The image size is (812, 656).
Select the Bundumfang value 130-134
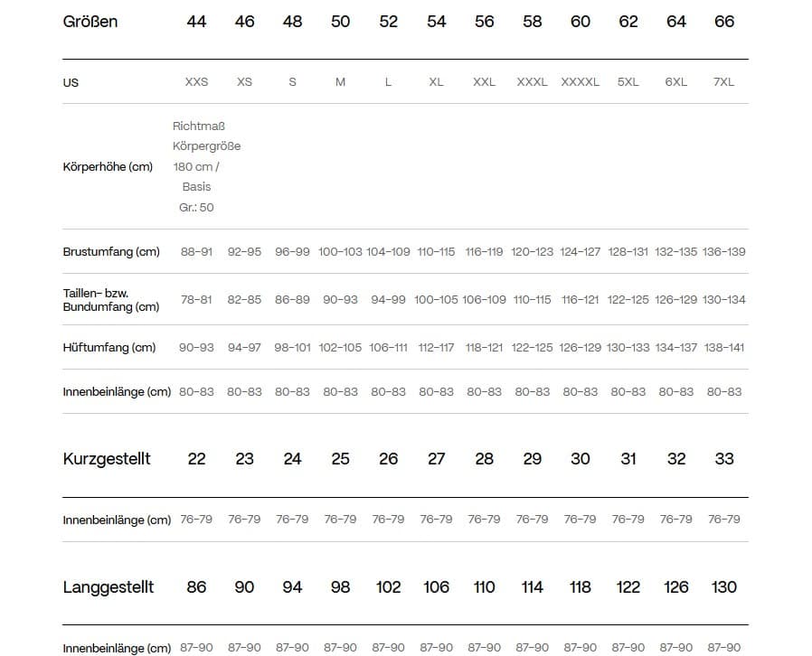point(723,299)
